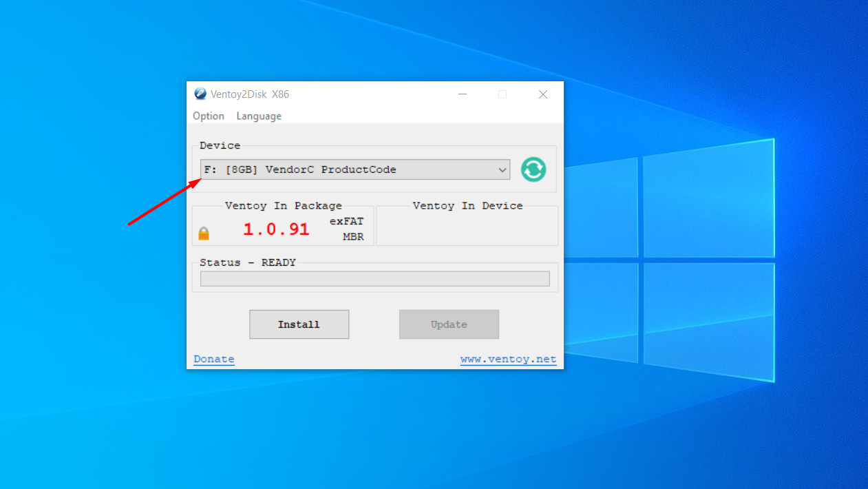Screen dimensions: 868x489
Task: Click the Ventoy2Disk X86 window title
Action: click(x=250, y=94)
